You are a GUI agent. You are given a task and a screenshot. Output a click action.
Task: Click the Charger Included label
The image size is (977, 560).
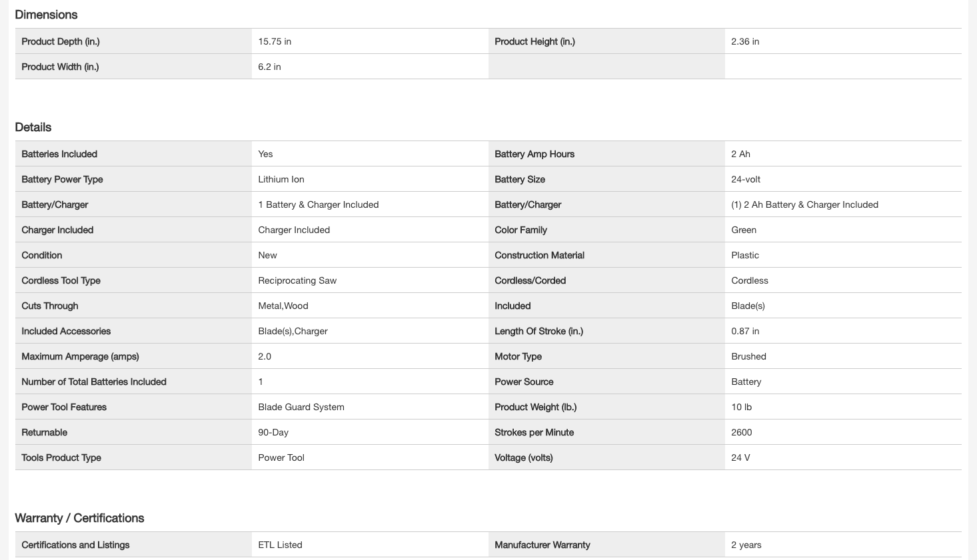pyautogui.click(x=57, y=230)
